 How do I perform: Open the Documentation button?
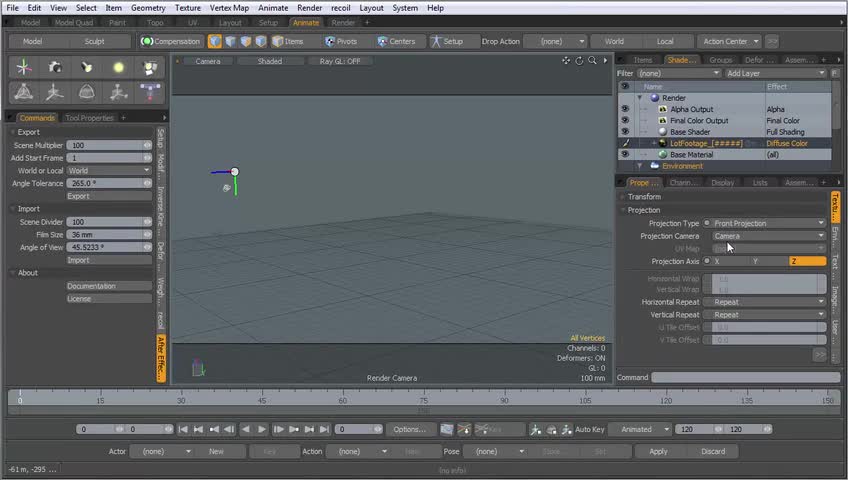109,286
